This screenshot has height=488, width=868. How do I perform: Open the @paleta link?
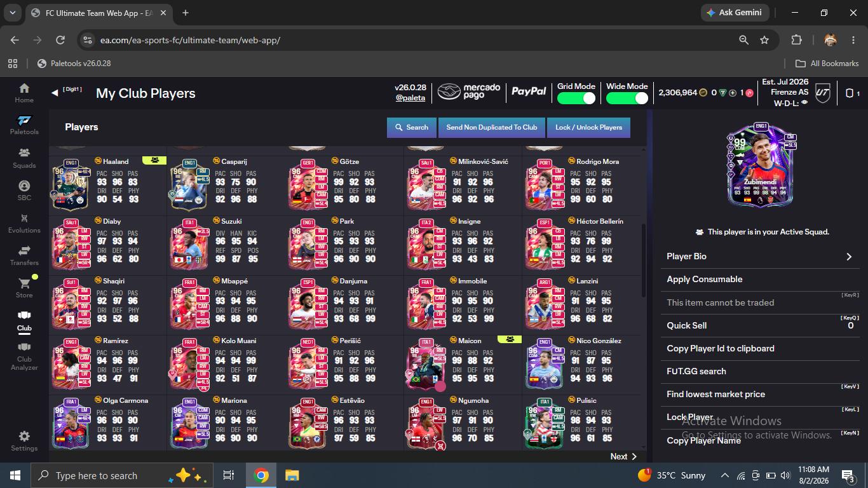(x=410, y=98)
